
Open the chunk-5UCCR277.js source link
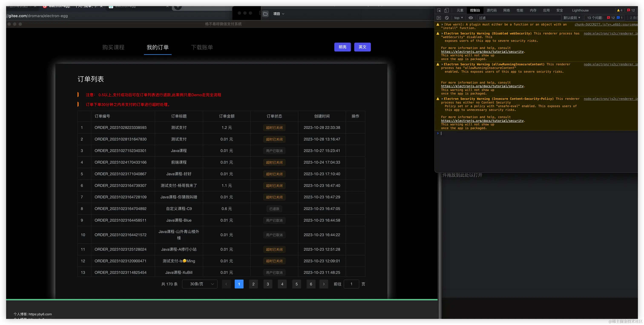coord(606,24)
